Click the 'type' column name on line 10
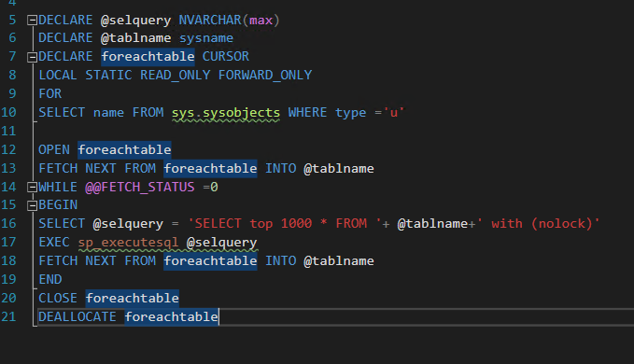 (x=350, y=113)
